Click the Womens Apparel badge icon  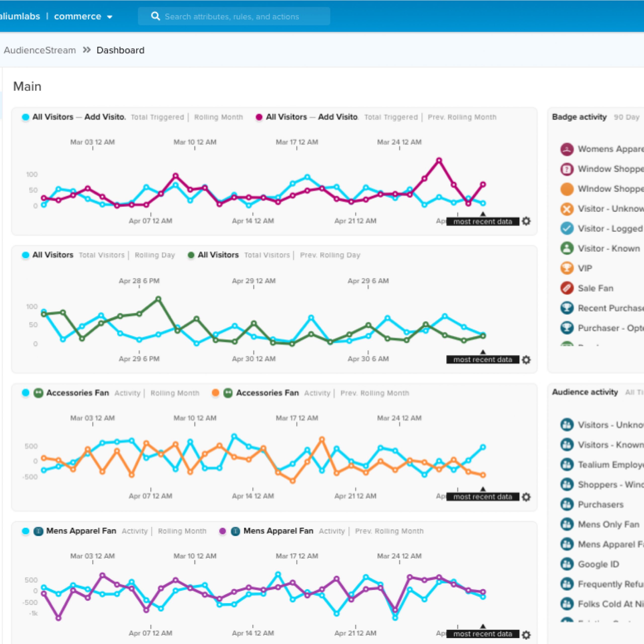[x=567, y=149]
